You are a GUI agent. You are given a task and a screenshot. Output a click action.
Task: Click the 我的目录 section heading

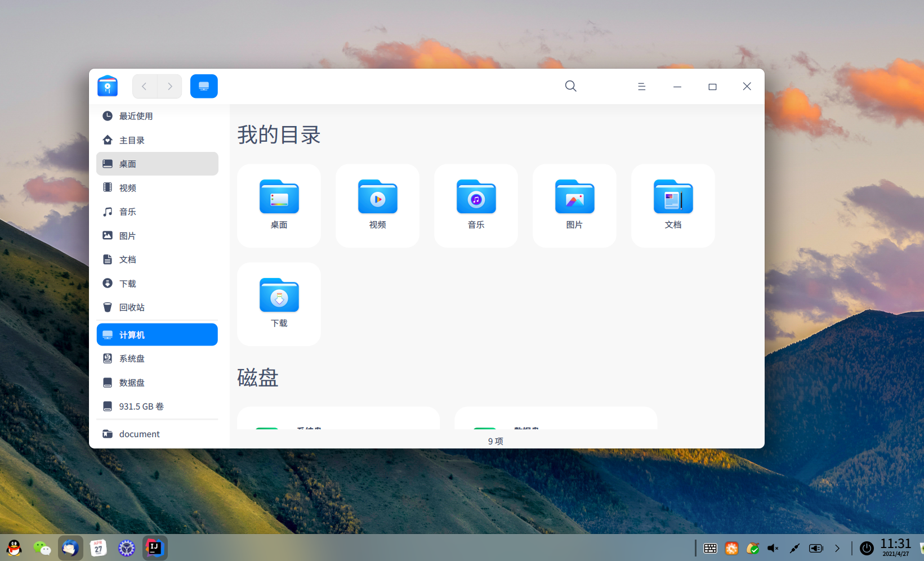click(279, 135)
